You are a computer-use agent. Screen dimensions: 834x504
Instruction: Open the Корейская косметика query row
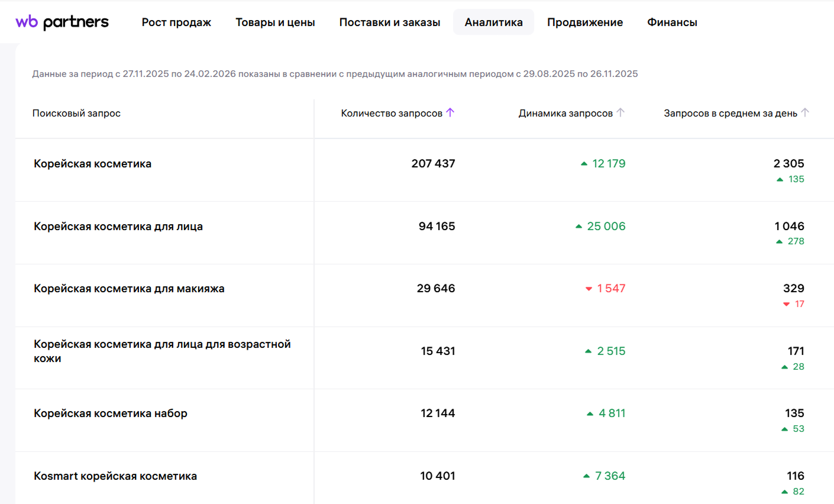click(x=92, y=164)
